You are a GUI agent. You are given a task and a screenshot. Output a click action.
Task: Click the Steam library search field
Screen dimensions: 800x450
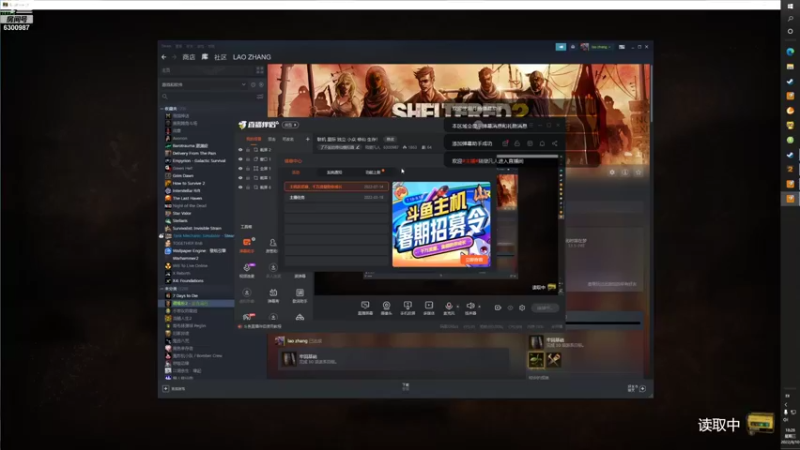tap(209, 96)
